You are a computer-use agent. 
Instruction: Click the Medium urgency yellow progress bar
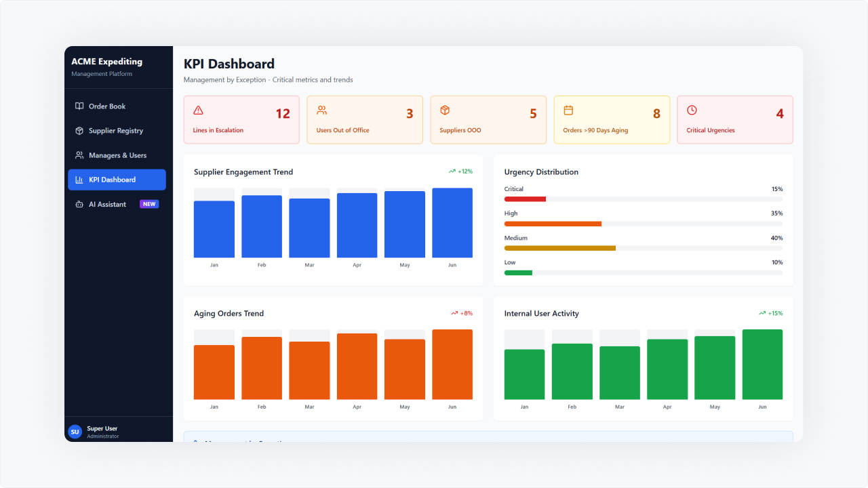pos(559,248)
